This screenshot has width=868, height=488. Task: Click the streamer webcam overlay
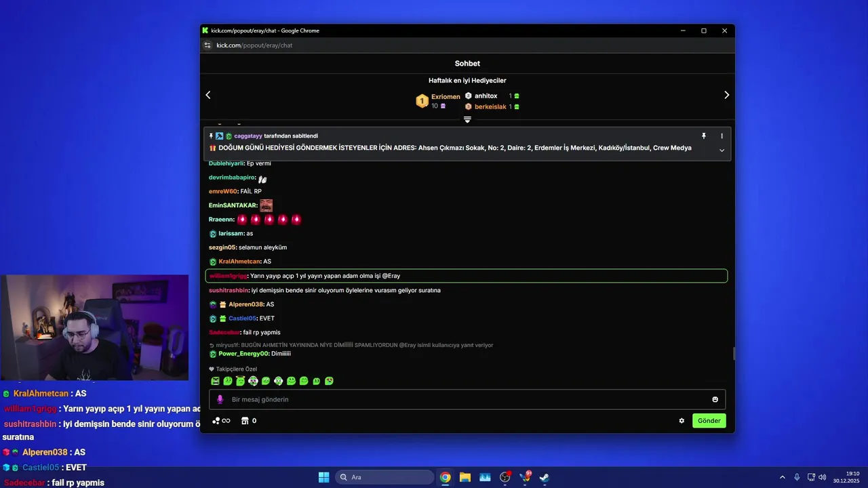[x=94, y=327]
